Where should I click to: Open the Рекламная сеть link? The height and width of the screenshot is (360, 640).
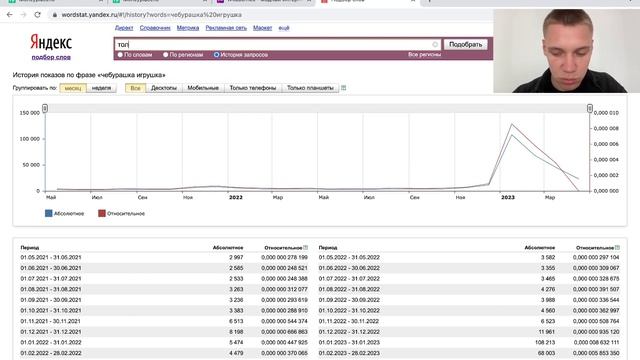226,28
